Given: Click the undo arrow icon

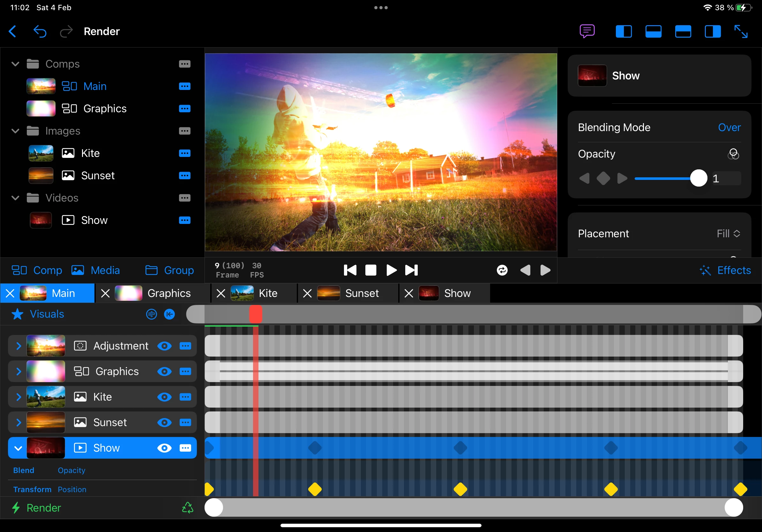Looking at the screenshot, I should click(x=40, y=32).
